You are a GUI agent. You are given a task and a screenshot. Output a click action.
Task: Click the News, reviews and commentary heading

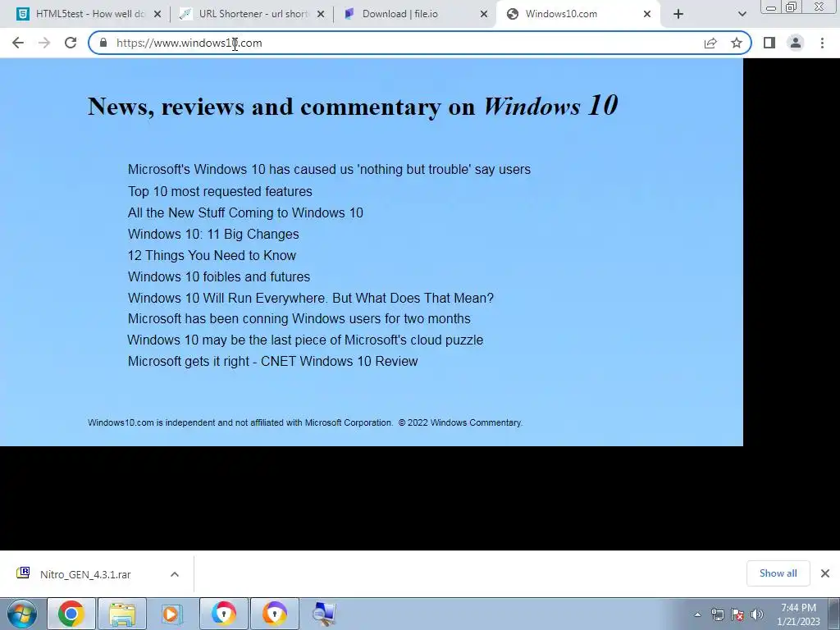pyautogui.click(x=353, y=106)
